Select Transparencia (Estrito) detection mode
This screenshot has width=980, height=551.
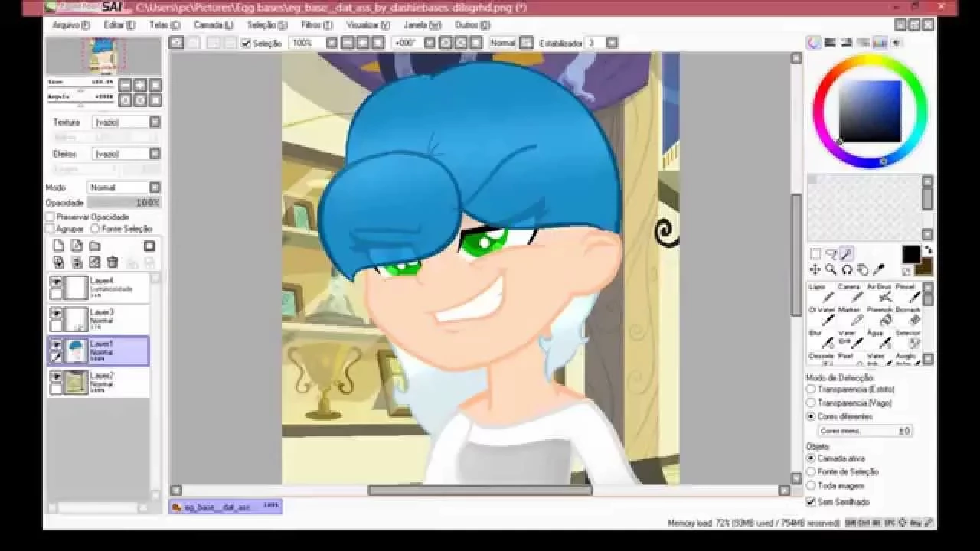pos(811,390)
